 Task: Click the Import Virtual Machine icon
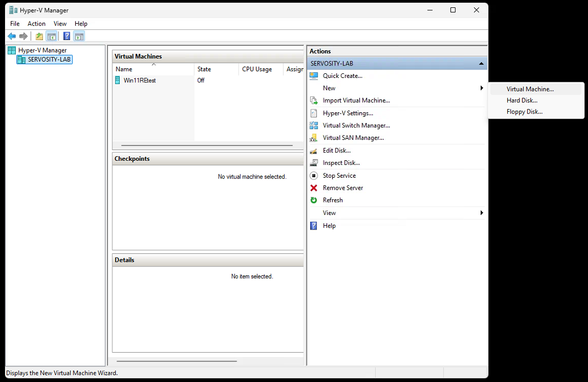(x=314, y=100)
